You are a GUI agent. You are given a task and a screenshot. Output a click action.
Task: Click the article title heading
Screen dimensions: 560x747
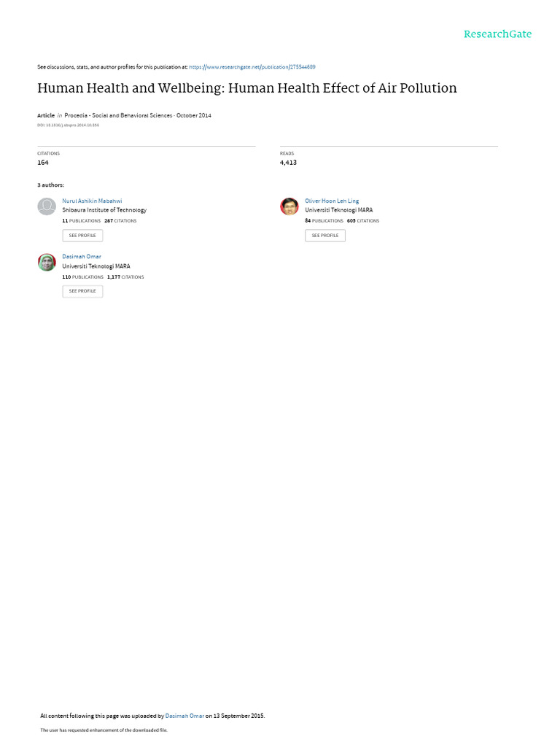(247, 88)
